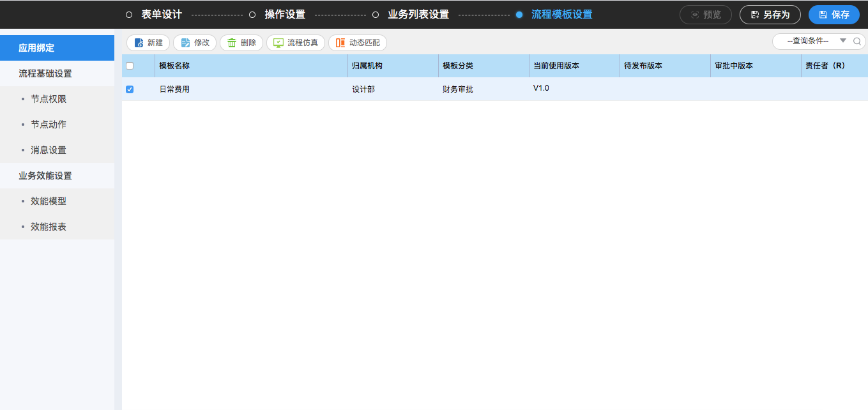Click the 新建 new template icon
The width and height of the screenshot is (868, 410).
[139, 43]
